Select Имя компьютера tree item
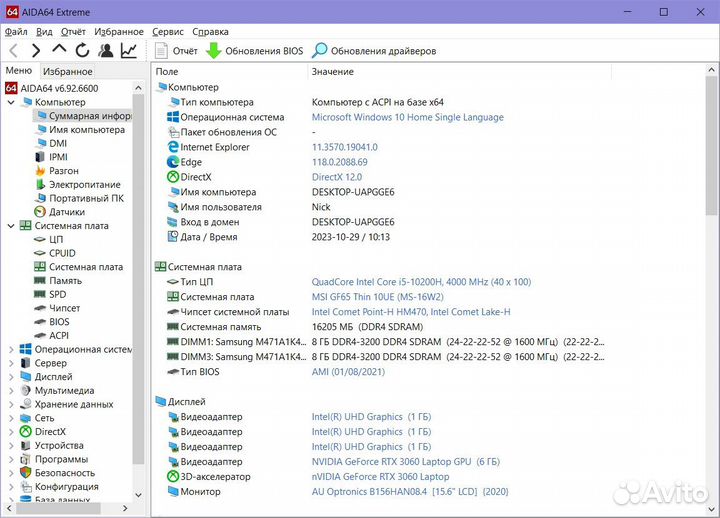Image resolution: width=720 pixels, height=518 pixels. 80,130
